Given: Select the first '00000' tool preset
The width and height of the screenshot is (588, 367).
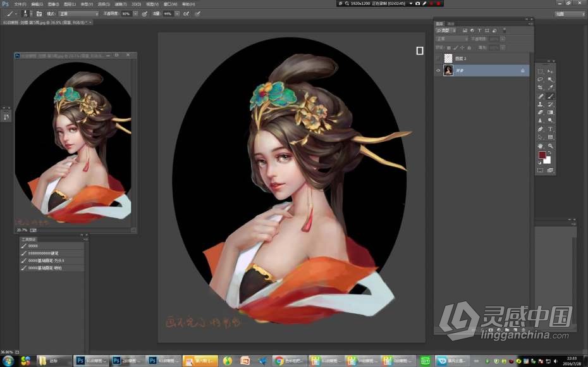Looking at the screenshot, I should pos(52,246).
